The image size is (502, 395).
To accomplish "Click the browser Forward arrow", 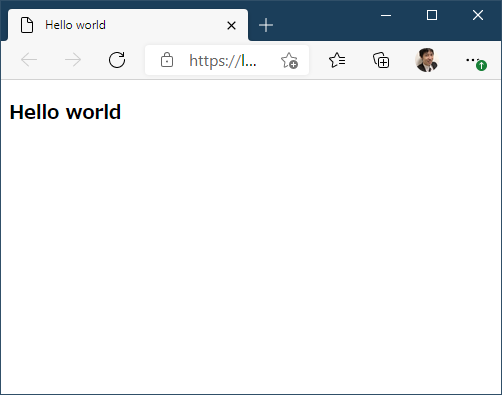I will [73, 60].
